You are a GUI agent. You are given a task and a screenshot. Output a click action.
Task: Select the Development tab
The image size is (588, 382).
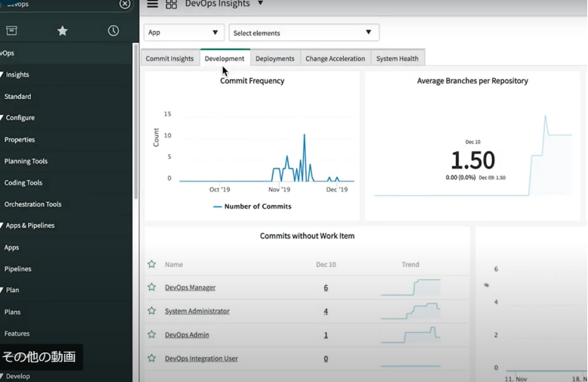[x=224, y=58]
